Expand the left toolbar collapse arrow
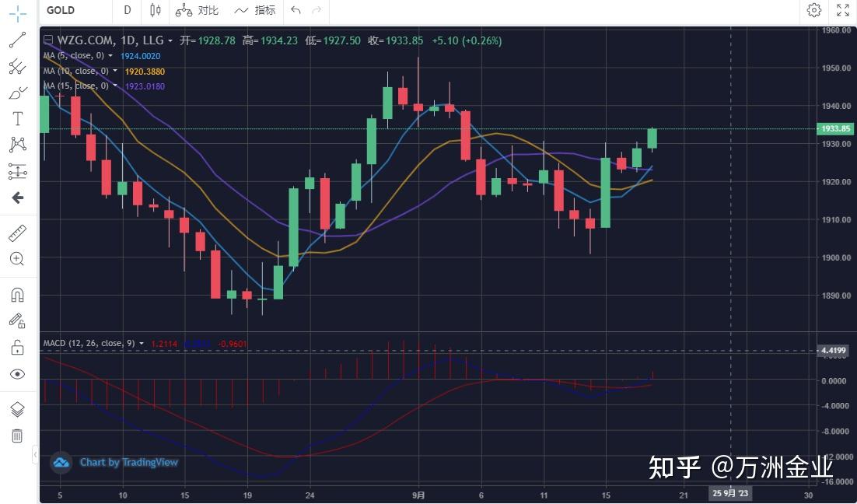The height and width of the screenshot is (504, 857). (x=35, y=454)
